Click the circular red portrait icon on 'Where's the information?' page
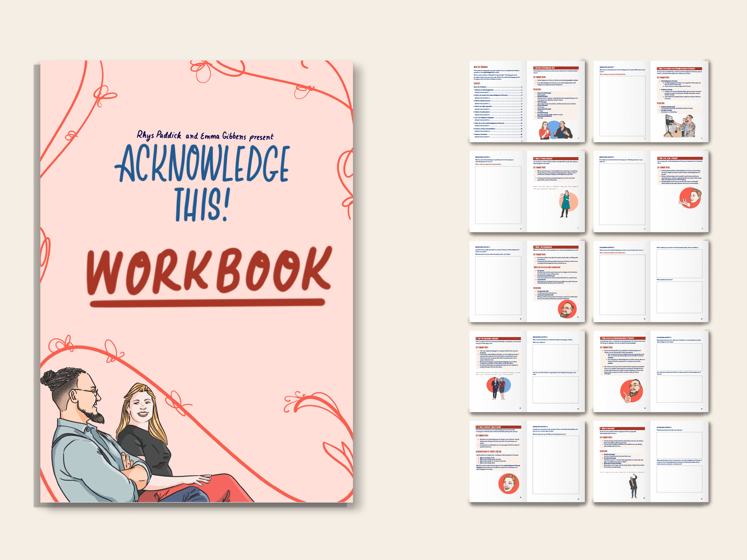Screen dimensions: 747x560 coord(567,309)
